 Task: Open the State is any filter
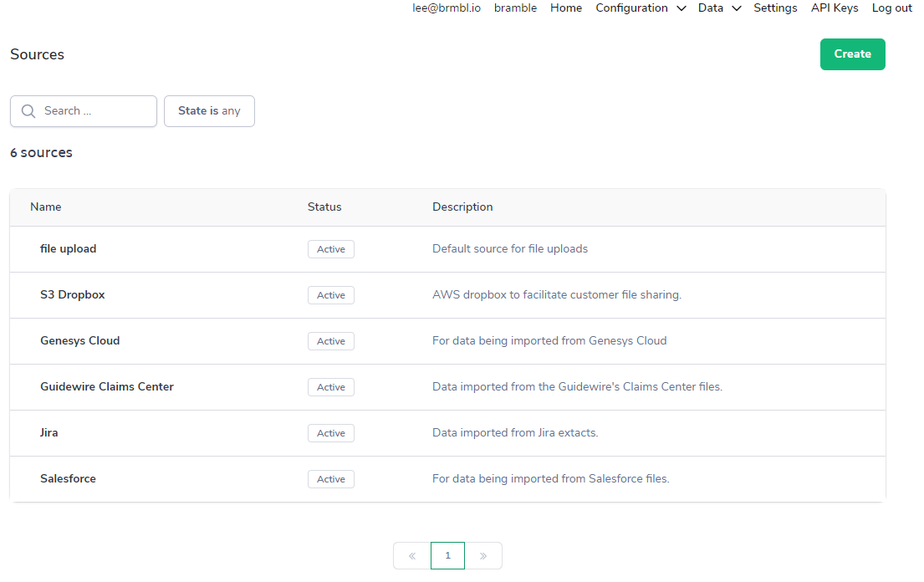(209, 111)
